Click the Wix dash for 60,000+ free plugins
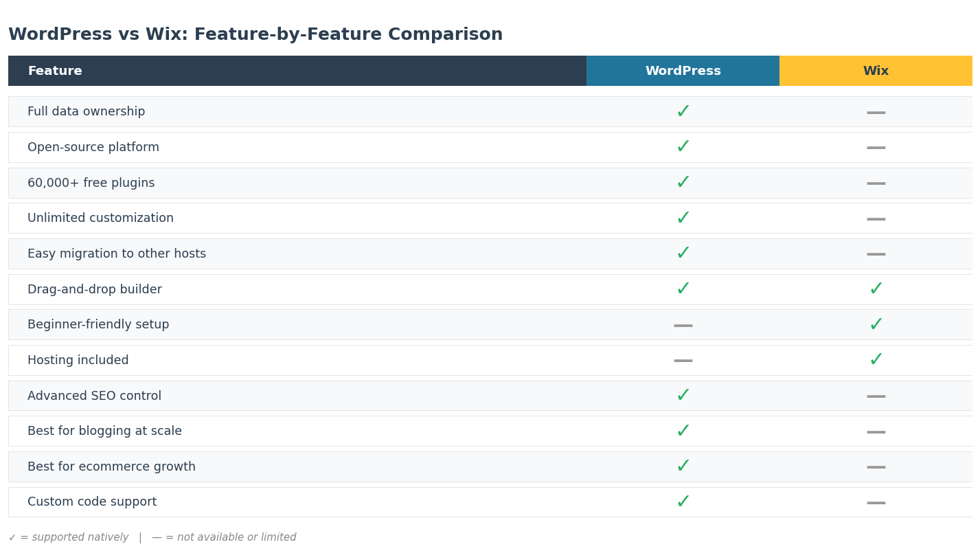Viewport: 980px width, 551px height. pyautogui.click(x=876, y=183)
